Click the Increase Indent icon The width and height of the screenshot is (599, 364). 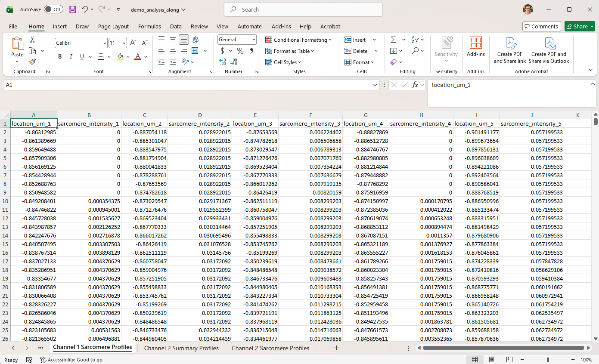point(173,62)
